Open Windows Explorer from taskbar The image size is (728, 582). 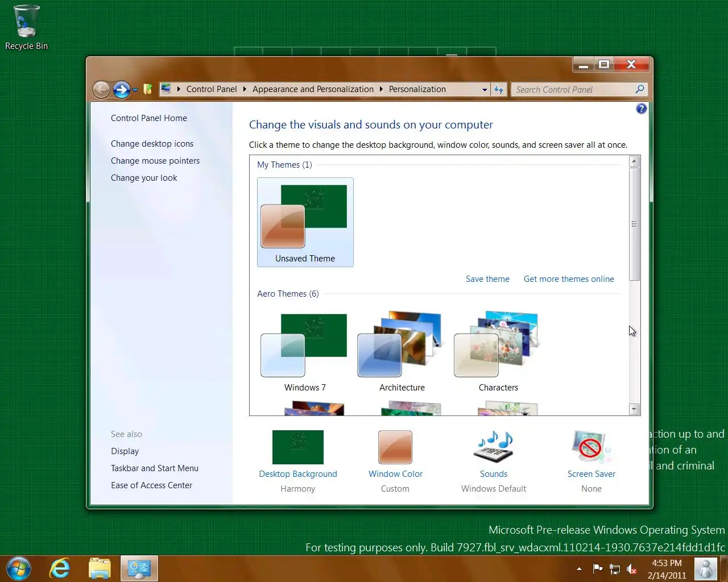pyautogui.click(x=100, y=568)
